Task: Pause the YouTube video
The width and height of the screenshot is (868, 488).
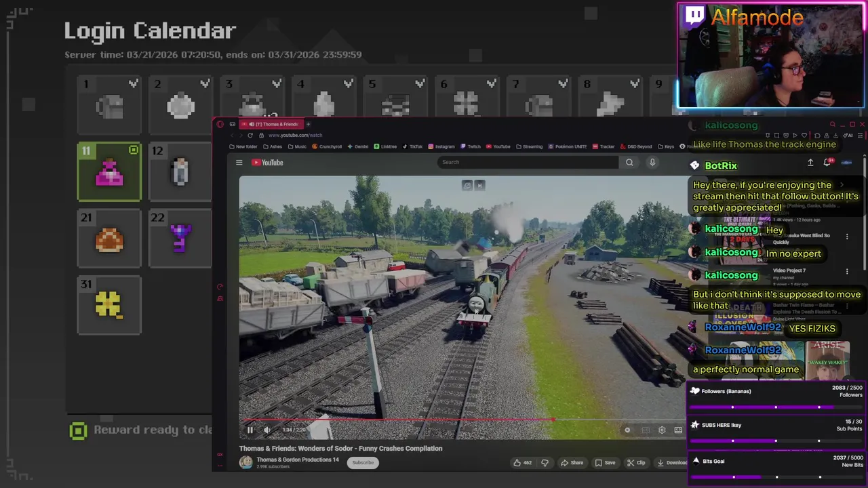Action: 250,430
